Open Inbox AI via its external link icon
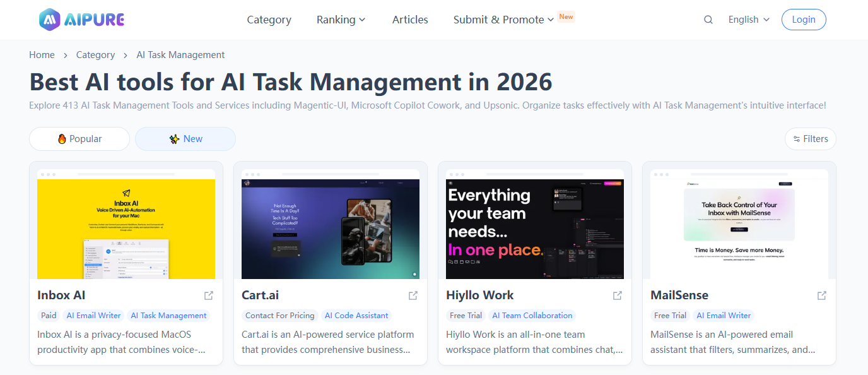 (x=209, y=295)
